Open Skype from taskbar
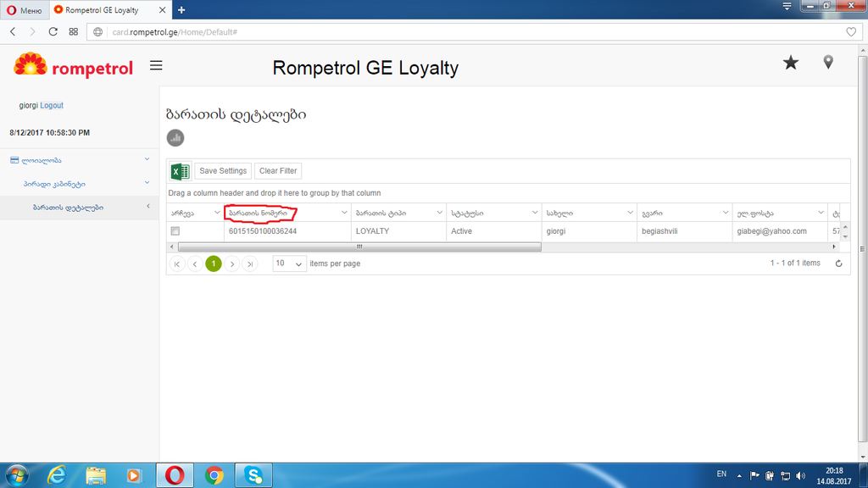The image size is (868, 488). tap(253, 475)
